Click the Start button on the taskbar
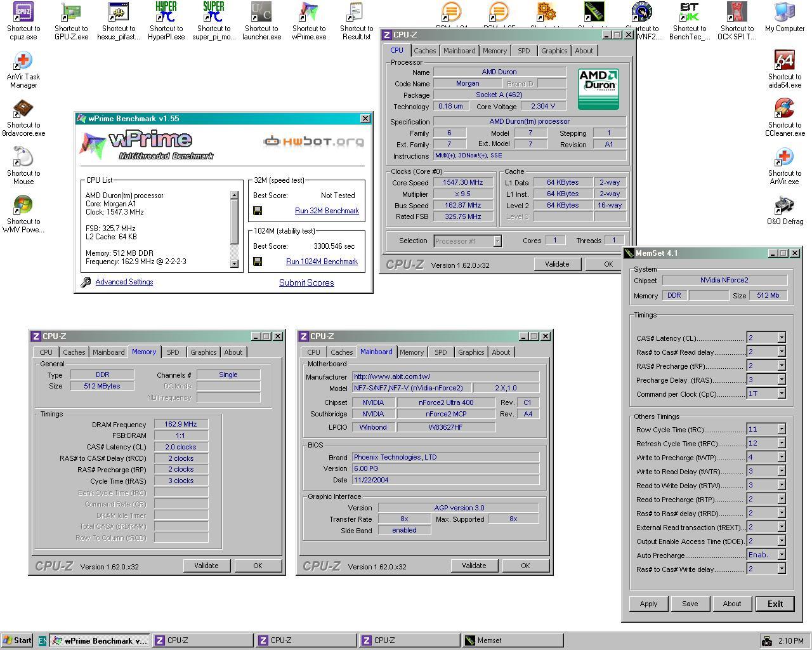Viewport: 812px width, 650px height. click(17, 640)
